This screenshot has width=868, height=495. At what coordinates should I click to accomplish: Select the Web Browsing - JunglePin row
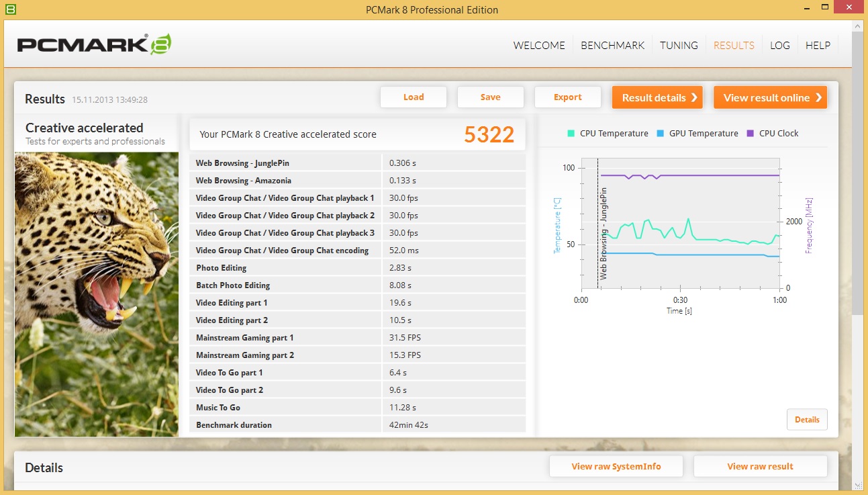coord(357,163)
